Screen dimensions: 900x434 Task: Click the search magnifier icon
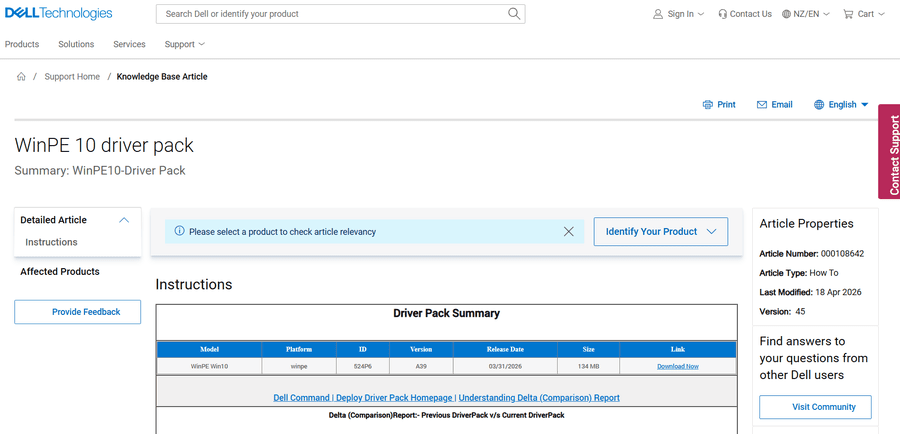click(514, 14)
